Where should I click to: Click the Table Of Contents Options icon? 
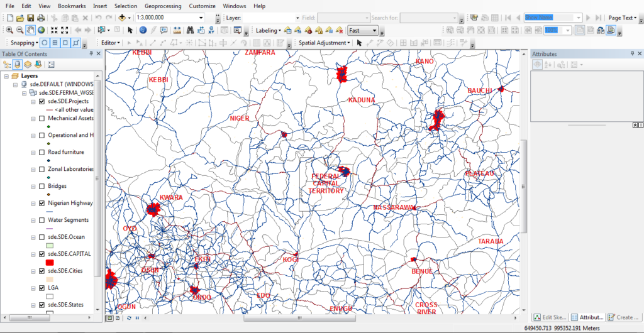click(x=52, y=64)
